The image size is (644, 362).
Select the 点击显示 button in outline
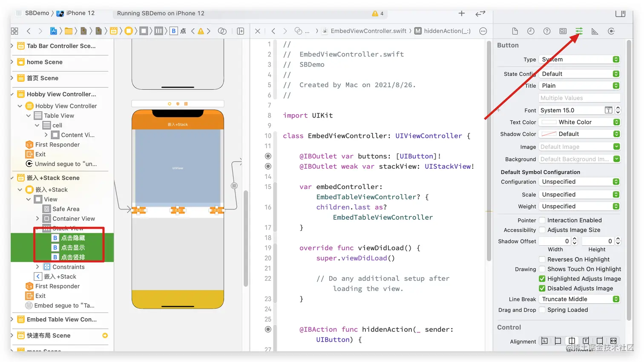point(73,248)
